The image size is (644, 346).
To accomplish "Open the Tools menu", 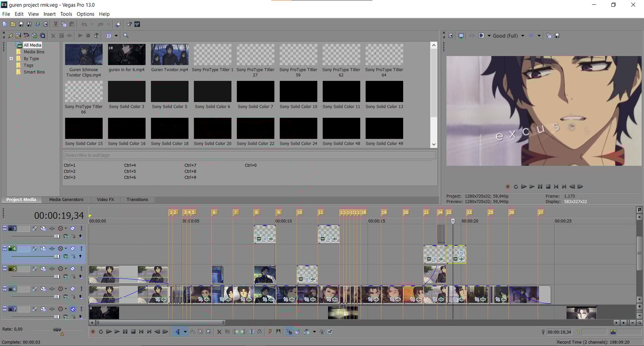I will coord(66,14).
